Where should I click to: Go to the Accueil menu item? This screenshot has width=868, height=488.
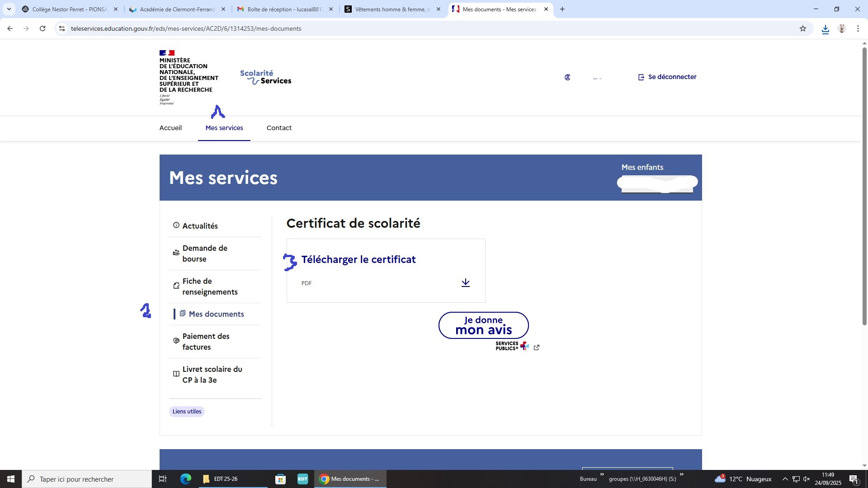click(x=170, y=128)
